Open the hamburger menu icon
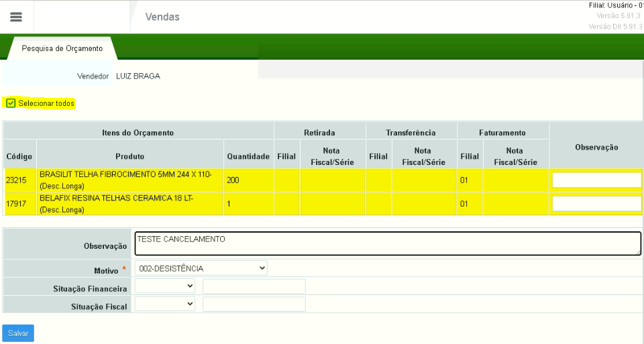This screenshot has height=344, width=644. click(x=16, y=17)
